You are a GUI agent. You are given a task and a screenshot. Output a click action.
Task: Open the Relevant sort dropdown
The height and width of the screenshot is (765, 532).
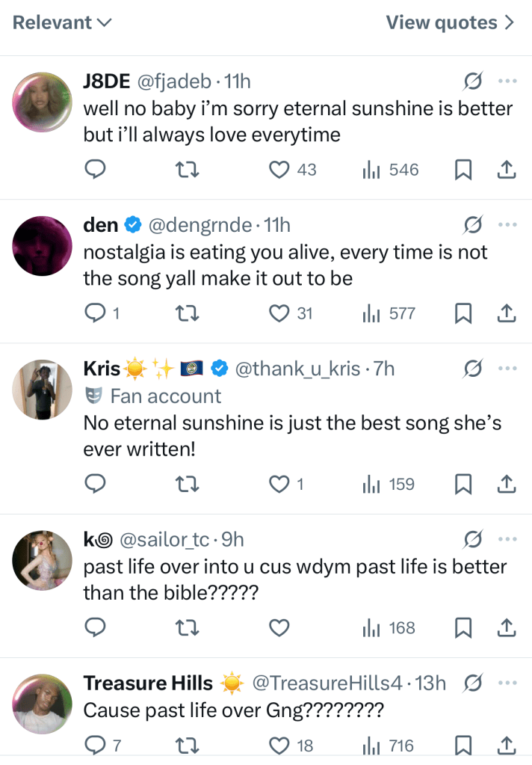point(62,22)
